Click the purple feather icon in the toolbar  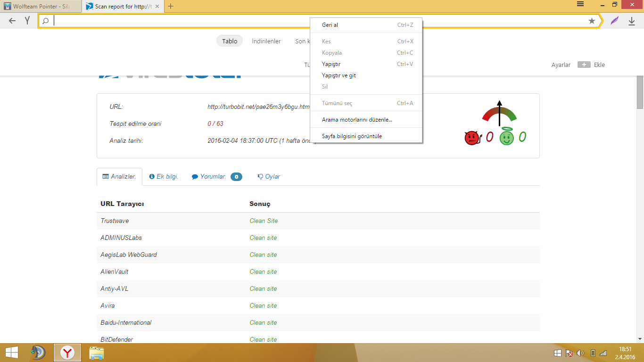614,21
